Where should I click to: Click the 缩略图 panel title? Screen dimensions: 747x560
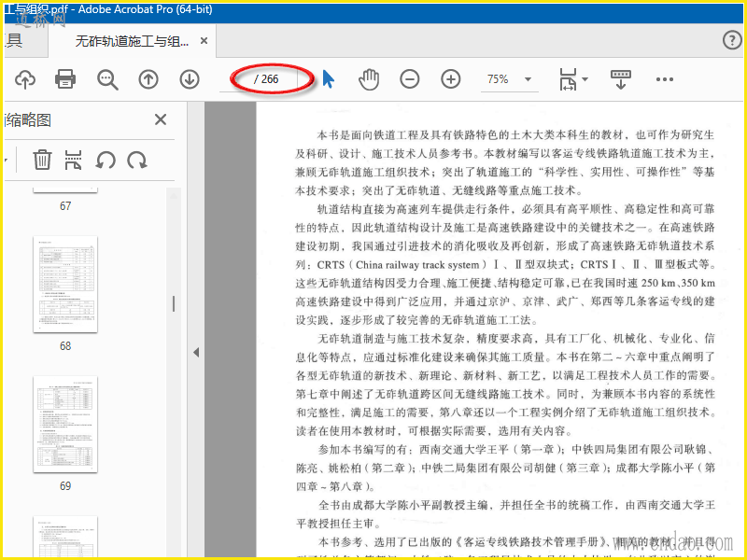[29, 120]
